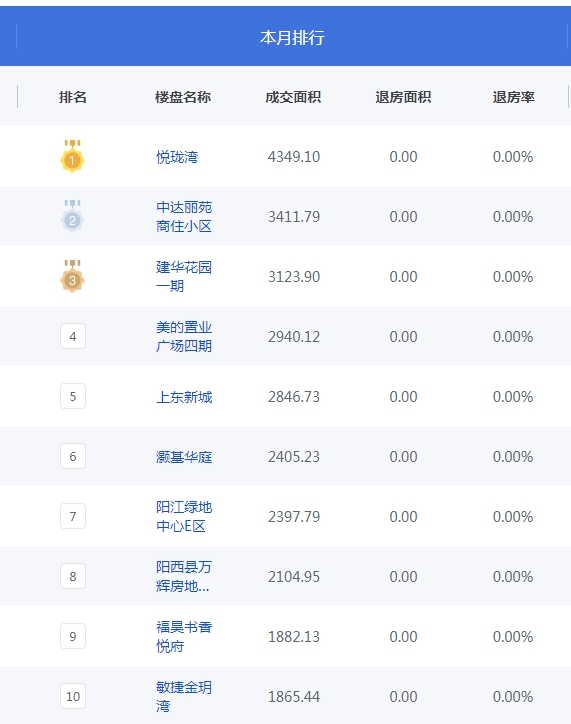Click the gold rank 1 medal icon
This screenshot has width=571, height=724.
pyautogui.click(x=72, y=157)
